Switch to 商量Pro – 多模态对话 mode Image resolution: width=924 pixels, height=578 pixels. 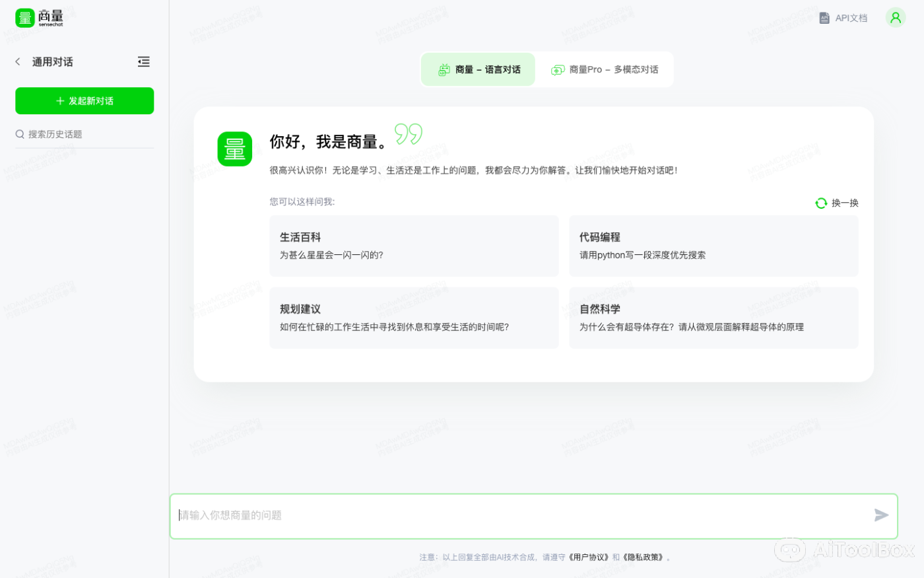605,69
